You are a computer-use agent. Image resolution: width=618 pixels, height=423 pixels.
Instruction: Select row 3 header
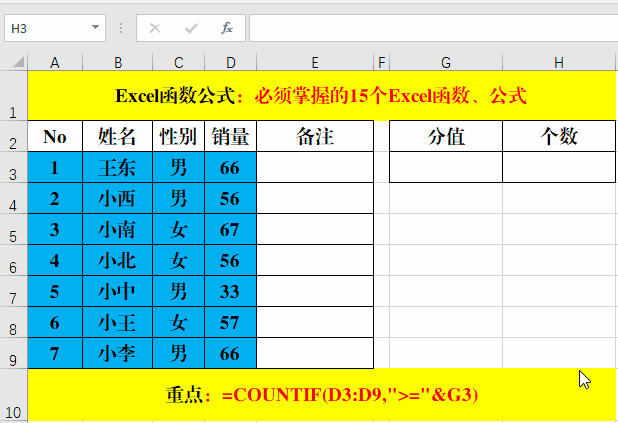[13, 167]
